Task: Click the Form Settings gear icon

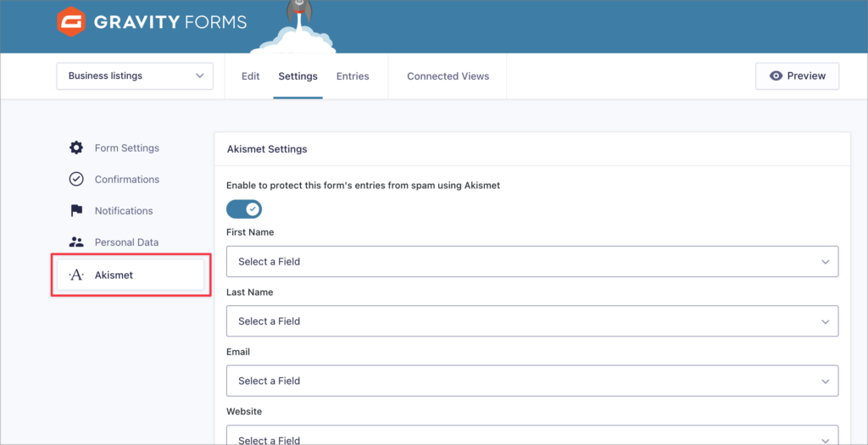Action: coord(75,147)
